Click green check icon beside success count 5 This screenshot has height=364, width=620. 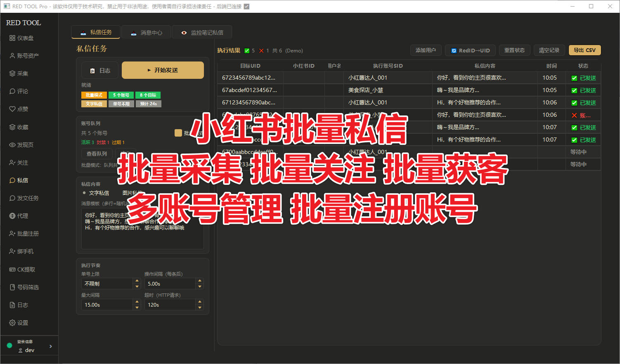tap(247, 51)
